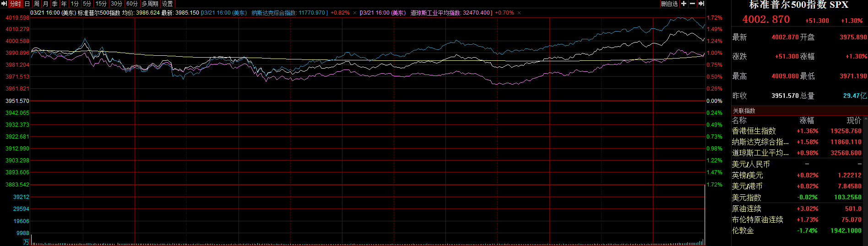Screen dimensions: 868x246
Task: Switch to the 周 weekly chart tab
Action: tap(37, 4)
